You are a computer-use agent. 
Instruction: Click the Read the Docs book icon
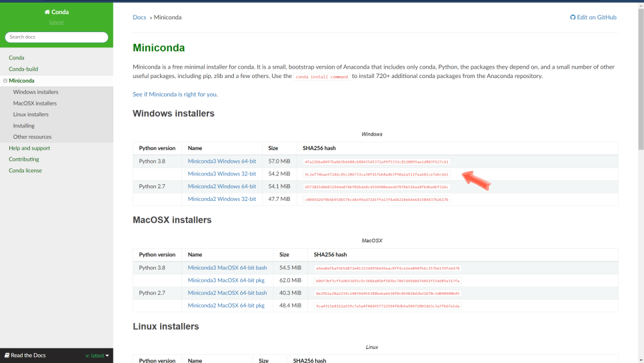tap(7, 355)
